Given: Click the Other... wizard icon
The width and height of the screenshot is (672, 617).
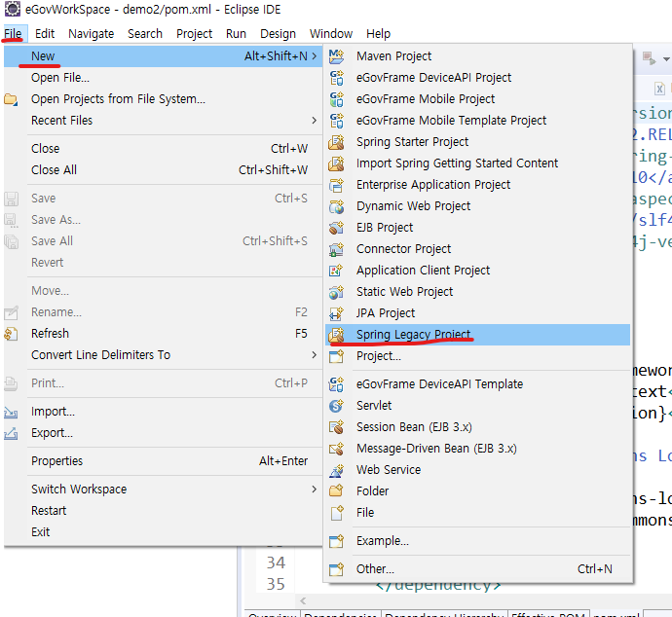Looking at the screenshot, I should pyautogui.click(x=336, y=569).
